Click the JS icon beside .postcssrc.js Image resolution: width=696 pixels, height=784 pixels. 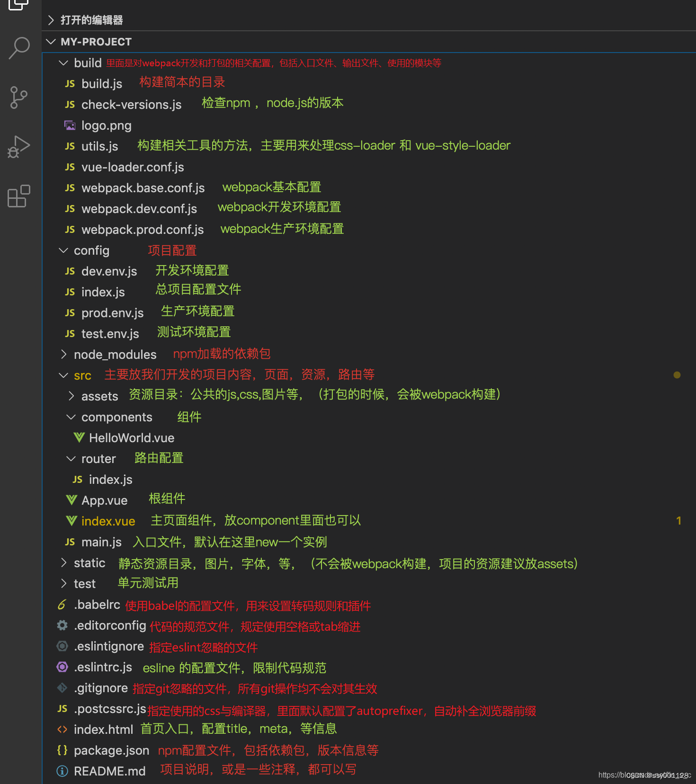tap(62, 709)
